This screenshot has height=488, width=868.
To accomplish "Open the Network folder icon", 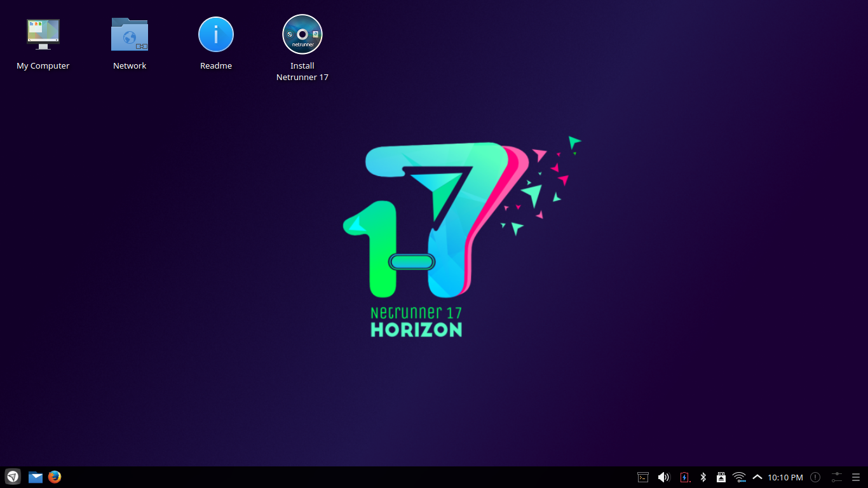I will [x=130, y=34].
